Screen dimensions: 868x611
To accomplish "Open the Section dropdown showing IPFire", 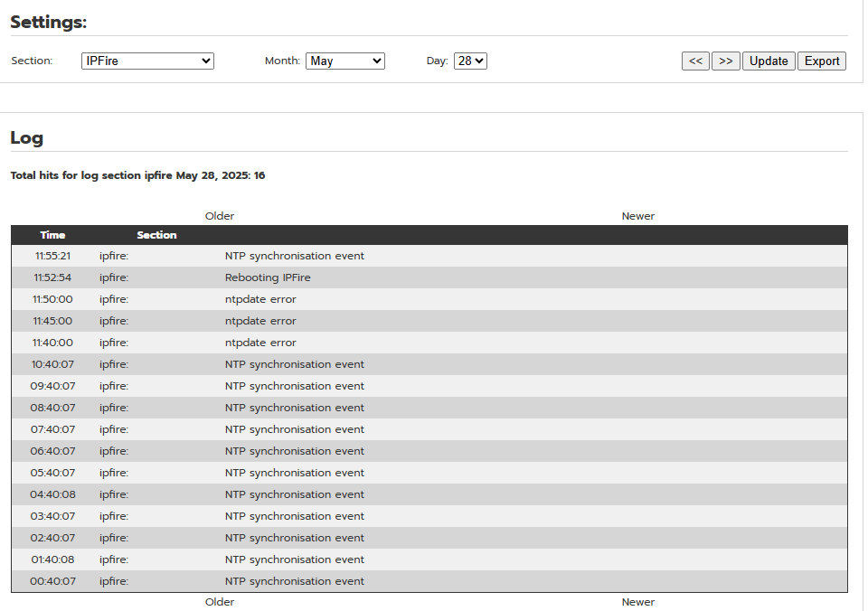I will click(147, 61).
